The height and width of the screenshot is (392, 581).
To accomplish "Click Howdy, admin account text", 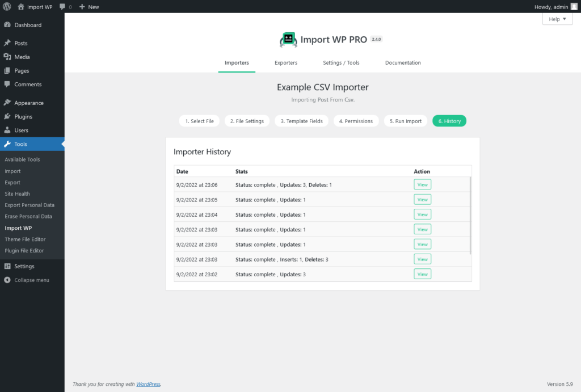I will click(x=551, y=7).
